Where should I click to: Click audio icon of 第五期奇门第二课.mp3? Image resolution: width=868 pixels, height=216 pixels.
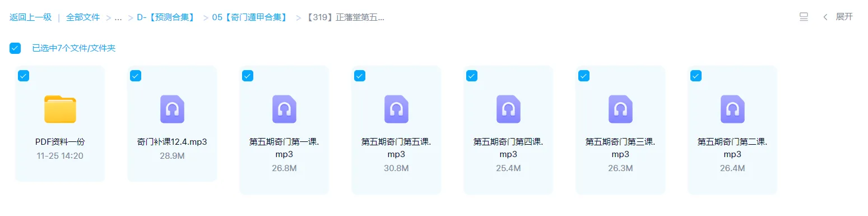[732, 109]
